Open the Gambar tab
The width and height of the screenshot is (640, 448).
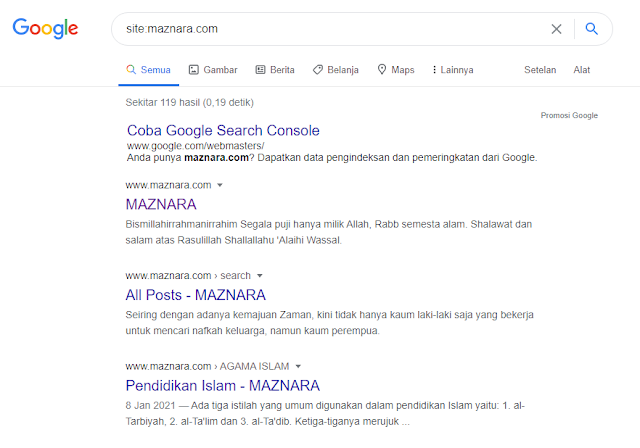pos(213,70)
